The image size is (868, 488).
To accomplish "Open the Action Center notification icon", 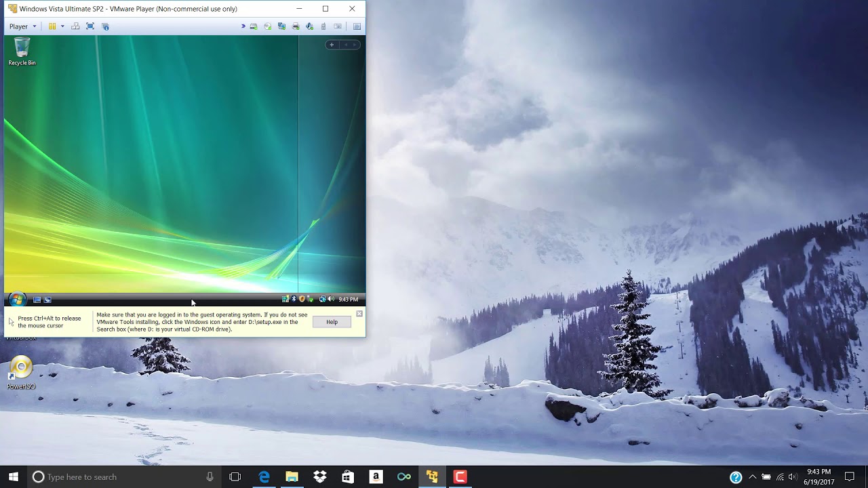I will pyautogui.click(x=850, y=477).
